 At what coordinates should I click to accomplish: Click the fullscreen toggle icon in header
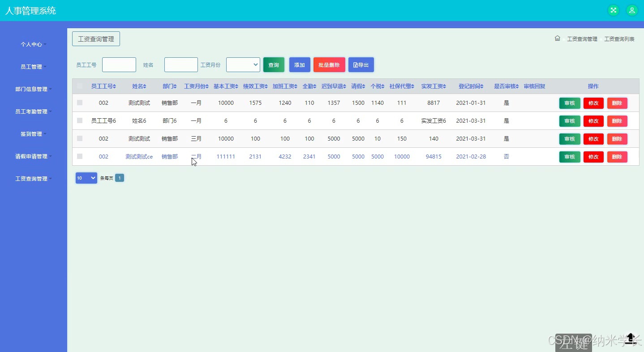click(613, 10)
